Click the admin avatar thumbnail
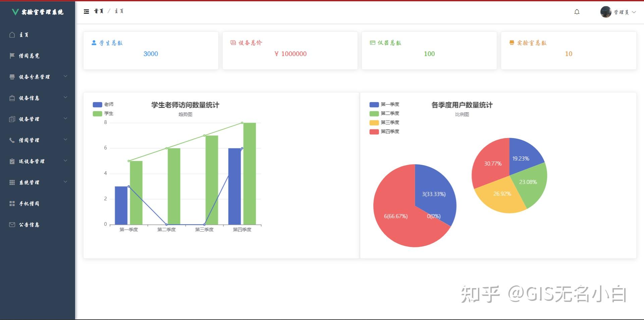The height and width of the screenshot is (320, 644). coord(605,11)
